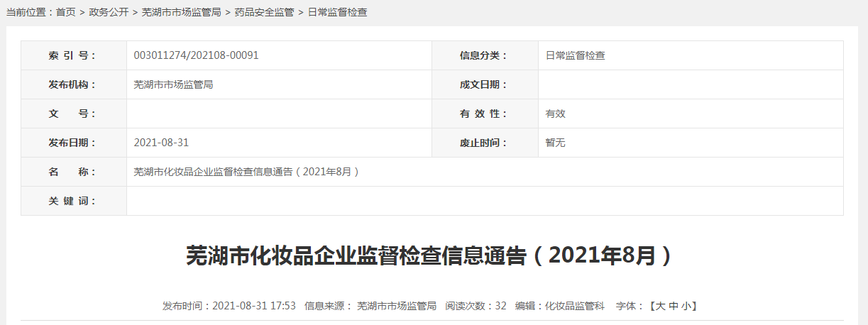Set font size to 中
Image resolution: width=868 pixels, height=325 pixels.
point(674,306)
